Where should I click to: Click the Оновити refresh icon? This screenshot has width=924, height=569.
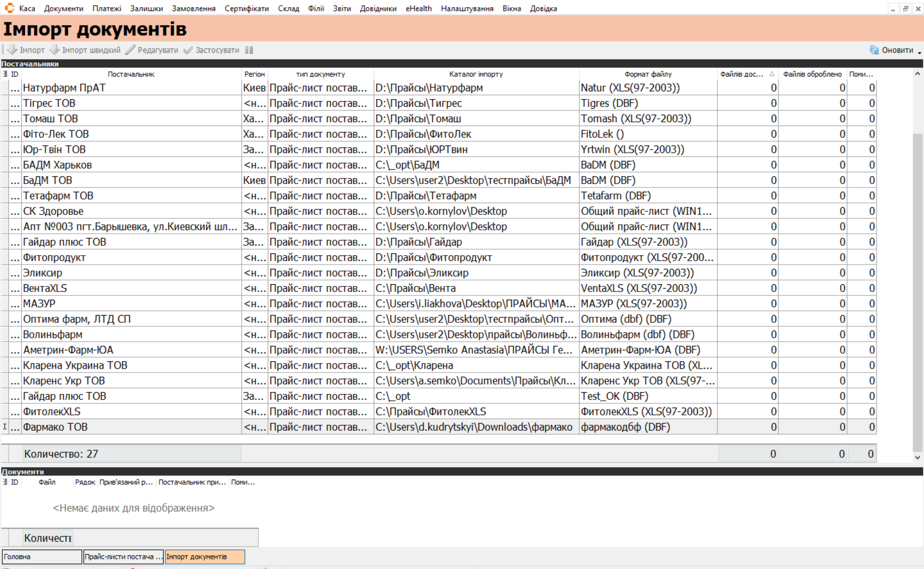point(874,50)
